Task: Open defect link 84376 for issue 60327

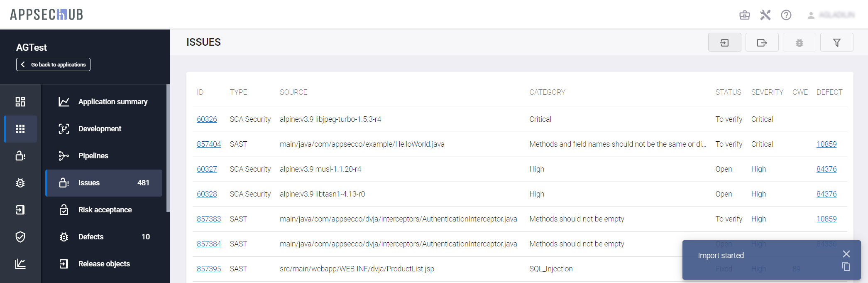Action: (826, 169)
